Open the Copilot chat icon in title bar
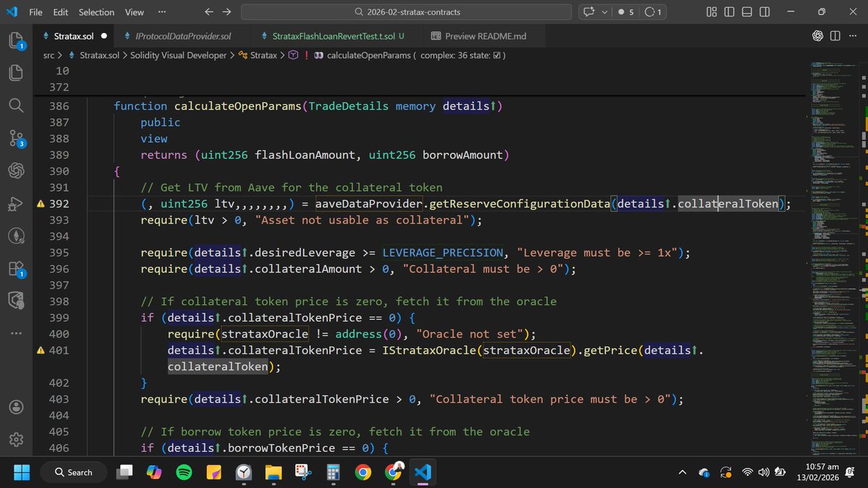 (x=588, y=12)
